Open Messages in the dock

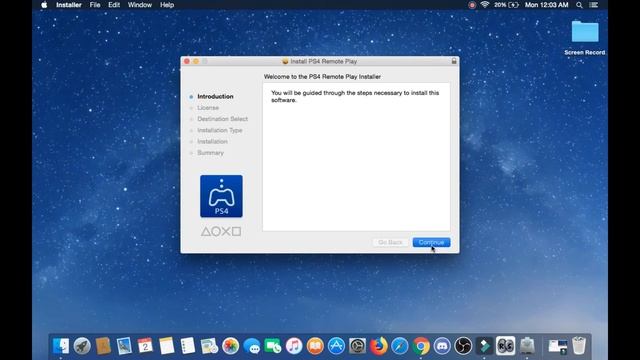(x=251, y=346)
